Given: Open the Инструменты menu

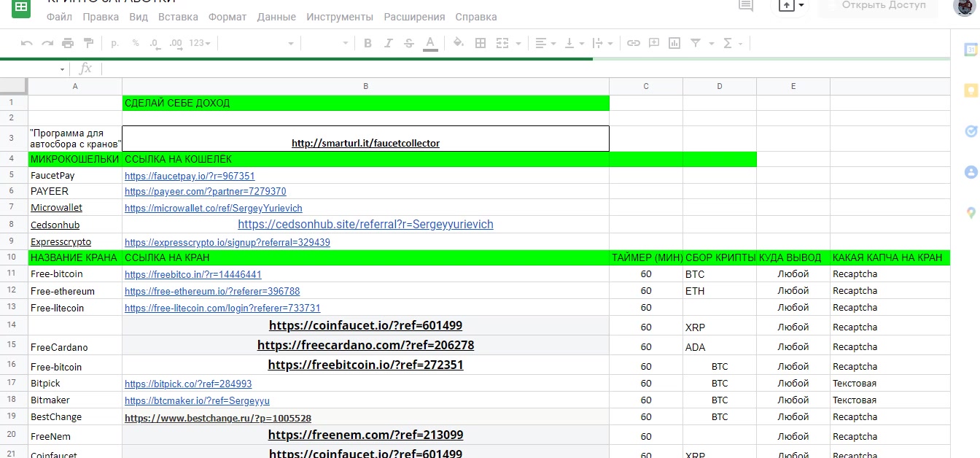Looking at the screenshot, I should pos(340,17).
